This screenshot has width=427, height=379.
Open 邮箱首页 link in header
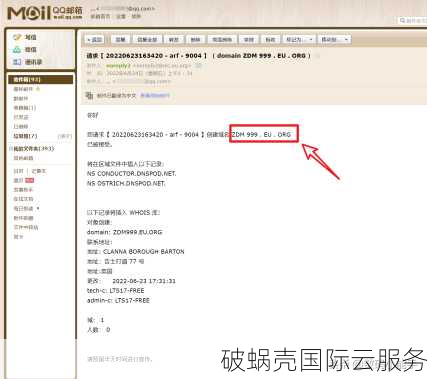click(x=100, y=16)
